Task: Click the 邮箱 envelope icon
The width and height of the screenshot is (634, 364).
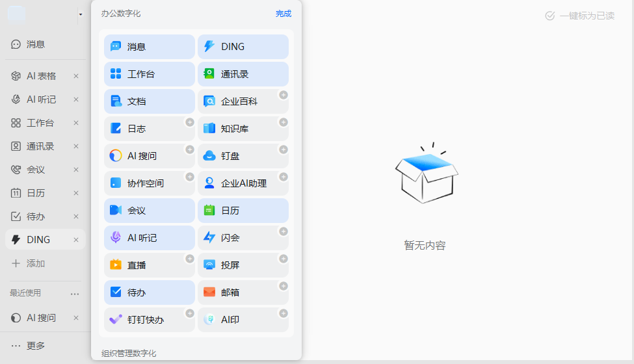Action: [x=209, y=292]
